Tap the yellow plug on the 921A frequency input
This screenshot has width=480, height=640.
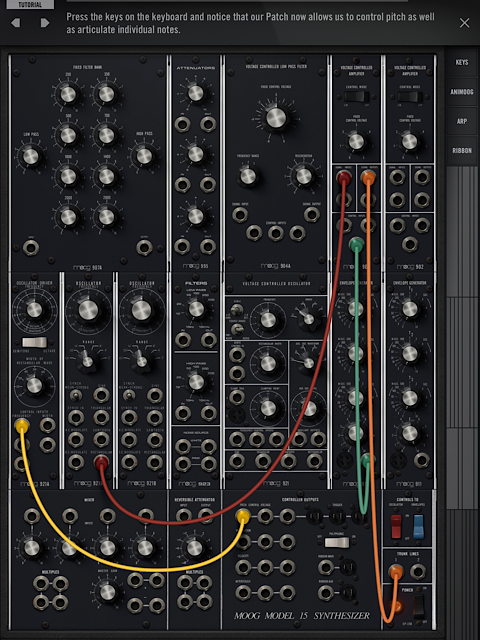22,425
